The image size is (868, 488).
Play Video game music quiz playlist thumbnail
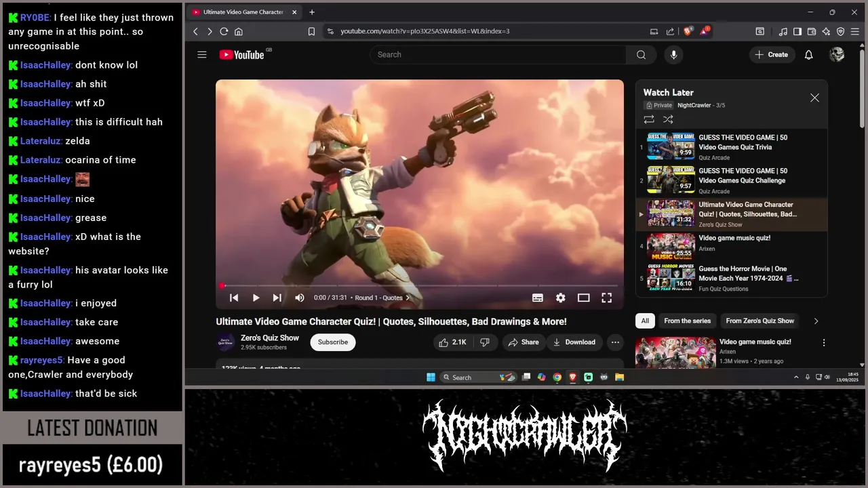[x=671, y=247]
